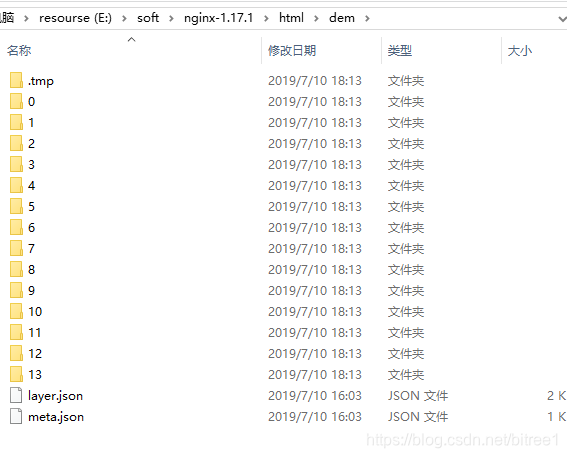Select the folder icon named 12
The width and height of the screenshot is (567, 458).
16,353
